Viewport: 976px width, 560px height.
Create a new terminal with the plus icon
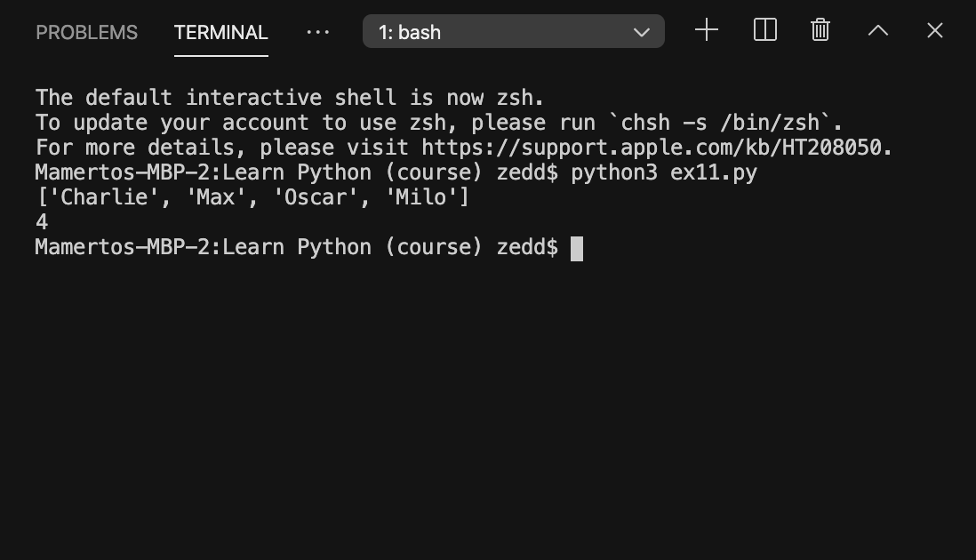coord(706,29)
